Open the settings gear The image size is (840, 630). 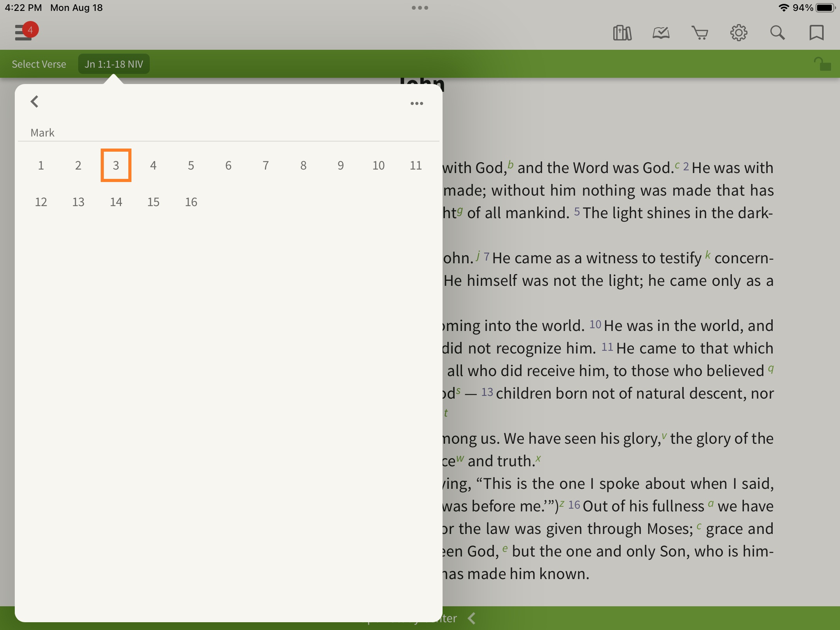click(738, 33)
